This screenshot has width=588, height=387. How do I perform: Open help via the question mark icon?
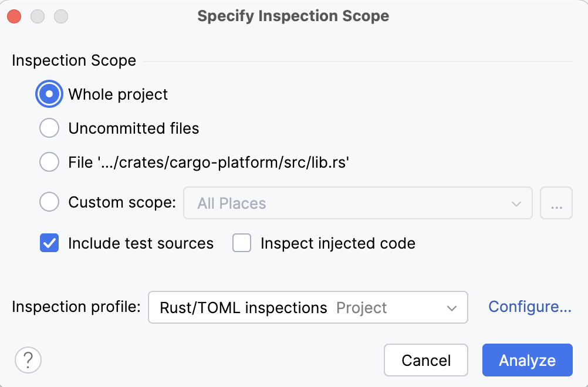[28, 359]
